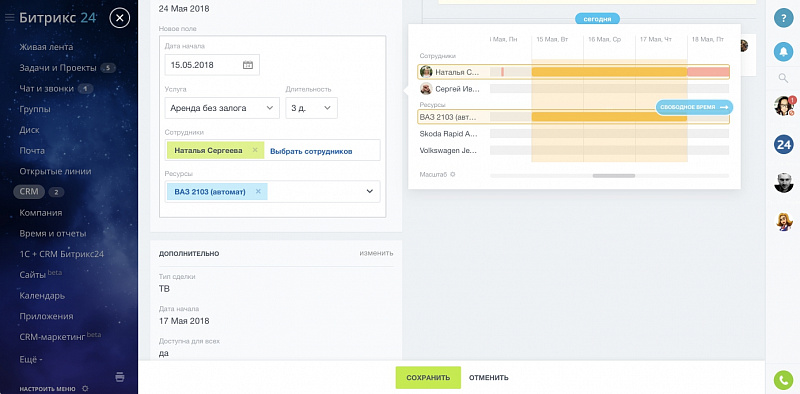800x394 pixels.
Task: Open the green phone call icon
Action: click(x=783, y=379)
